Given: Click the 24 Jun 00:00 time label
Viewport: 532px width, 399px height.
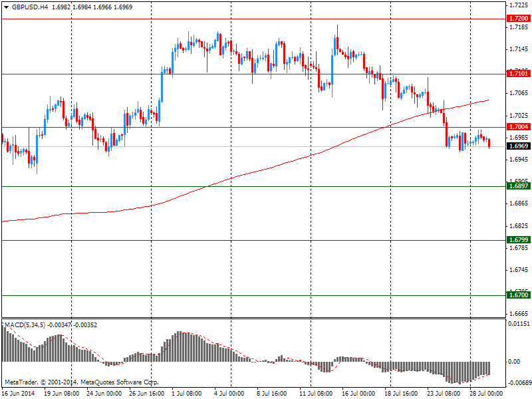Looking at the screenshot, I should pos(104,394).
